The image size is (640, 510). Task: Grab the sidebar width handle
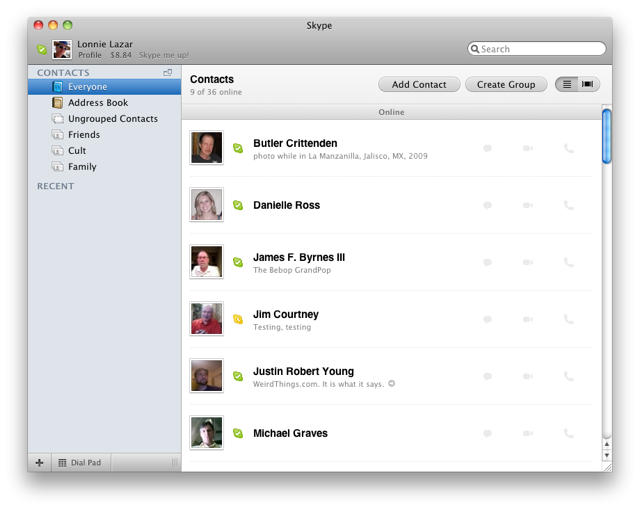tap(174, 463)
